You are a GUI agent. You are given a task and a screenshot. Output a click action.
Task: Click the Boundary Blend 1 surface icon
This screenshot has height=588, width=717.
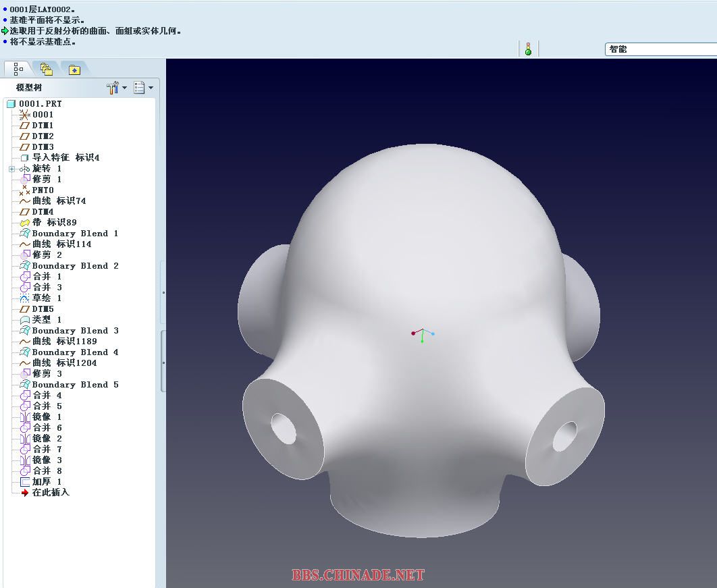click(x=25, y=234)
